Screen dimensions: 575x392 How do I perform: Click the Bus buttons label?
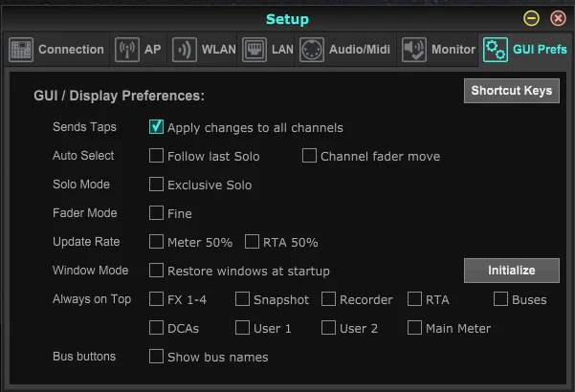(x=84, y=356)
